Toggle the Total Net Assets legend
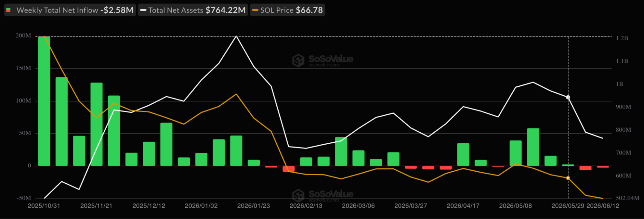Screen dimensions: 644x219 (193, 10)
